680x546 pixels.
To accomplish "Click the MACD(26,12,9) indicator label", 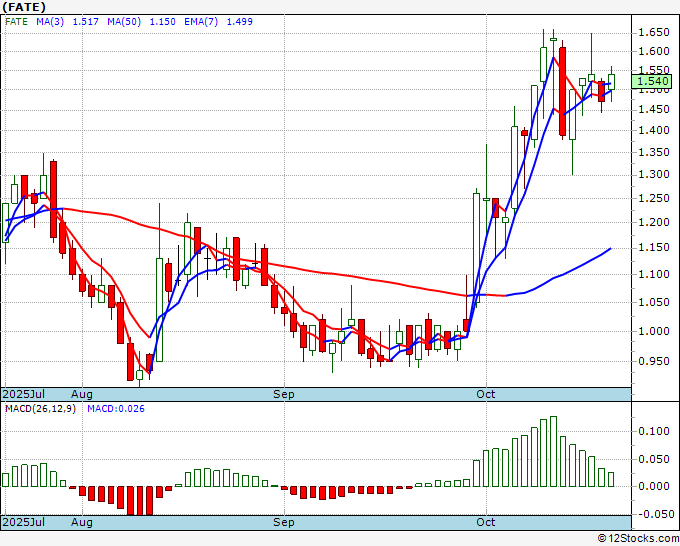I will [x=40, y=408].
